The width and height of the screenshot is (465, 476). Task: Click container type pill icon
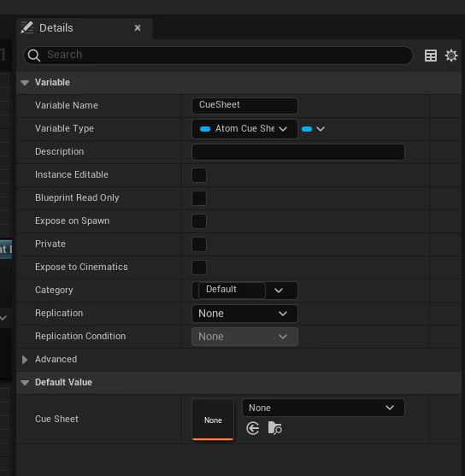pos(307,129)
